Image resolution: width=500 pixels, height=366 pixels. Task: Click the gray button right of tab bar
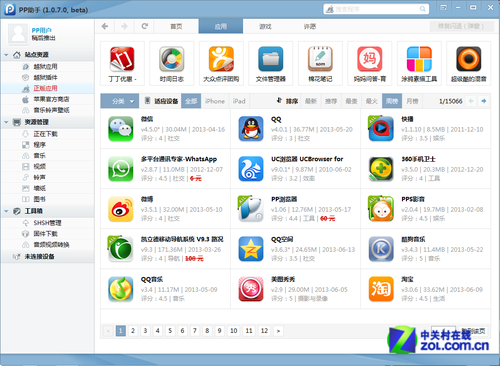pos(461,26)
